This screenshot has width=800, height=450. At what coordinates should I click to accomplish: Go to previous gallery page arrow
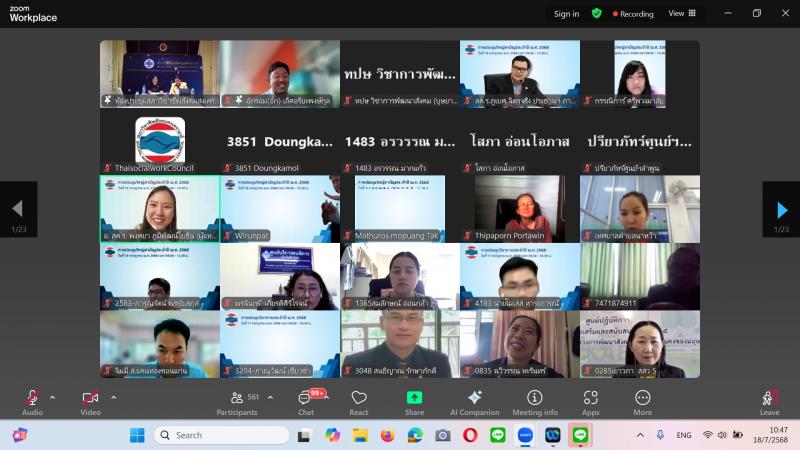18,209
